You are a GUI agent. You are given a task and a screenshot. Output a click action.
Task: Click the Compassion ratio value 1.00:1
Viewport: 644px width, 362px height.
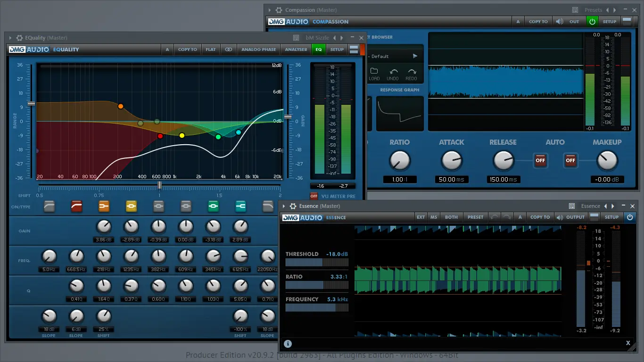pyautogui.click(x=400, y=180)
